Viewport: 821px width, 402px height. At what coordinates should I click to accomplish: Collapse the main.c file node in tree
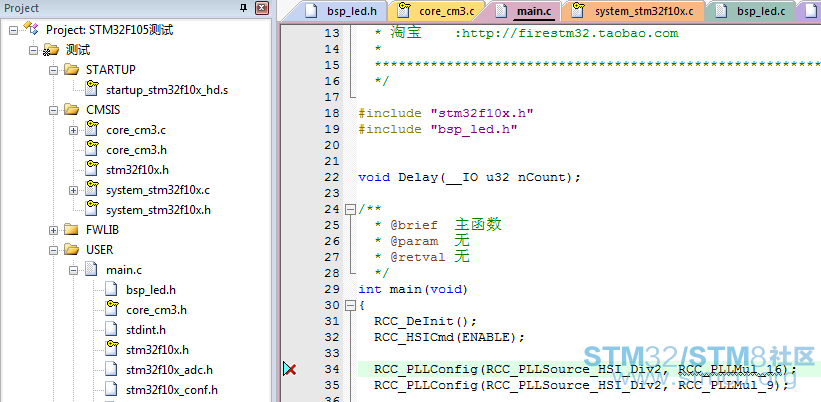pos(73,271)
